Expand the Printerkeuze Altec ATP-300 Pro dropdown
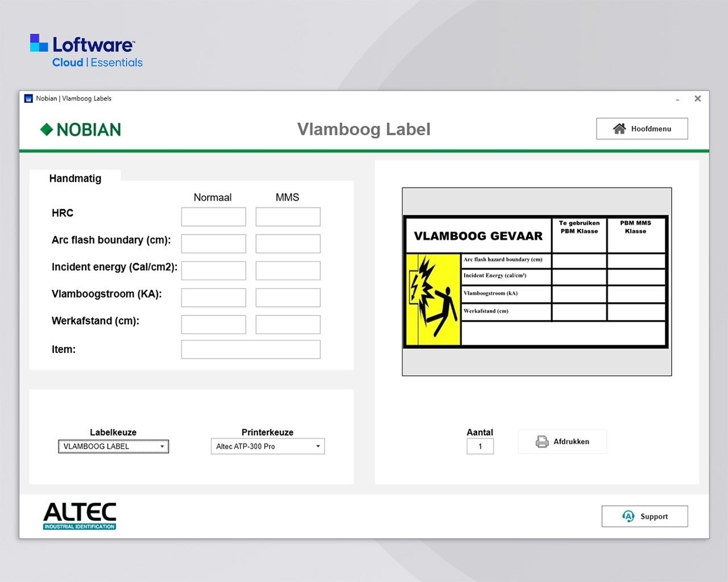This screenshot has width=728, height=582. point(267,447)
